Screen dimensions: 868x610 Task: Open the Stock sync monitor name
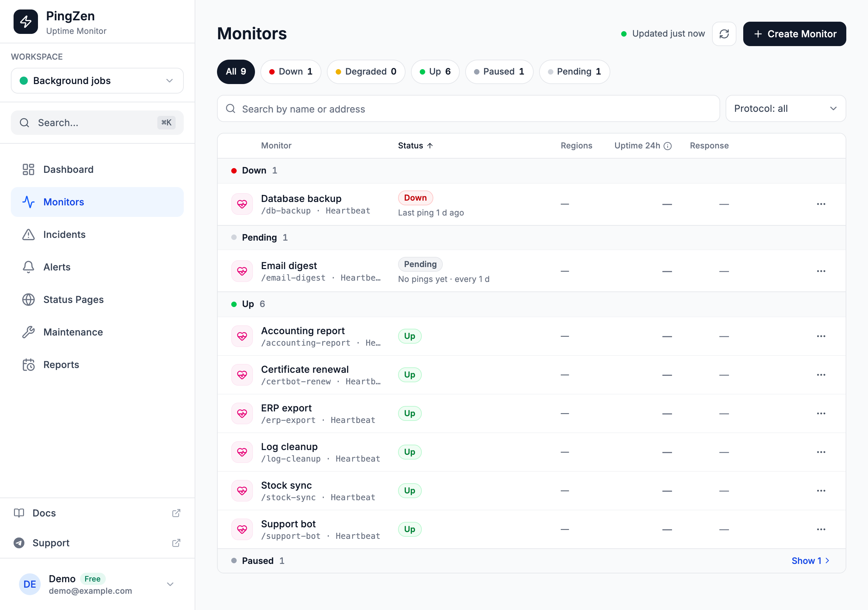click(286, 485)
